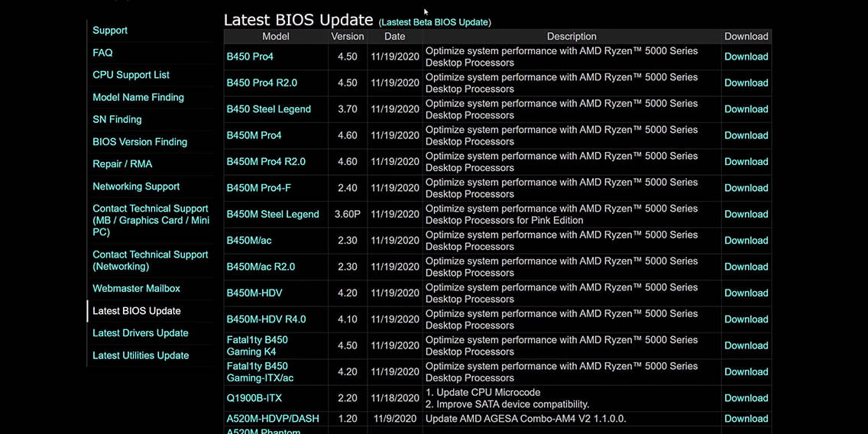868x434 pixels.
Task: Open Latest Drivers Update page
Action: (140, 333)
